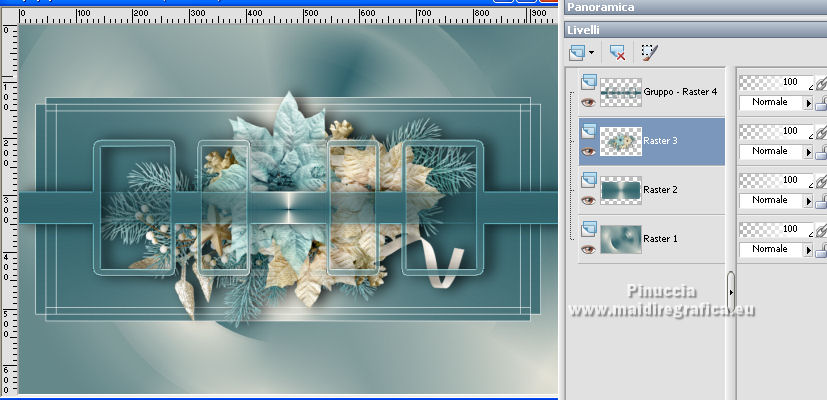Hide the Raster 1 layer
The width and height of the screenshot is (827, 400).
[x=588, y=250]
